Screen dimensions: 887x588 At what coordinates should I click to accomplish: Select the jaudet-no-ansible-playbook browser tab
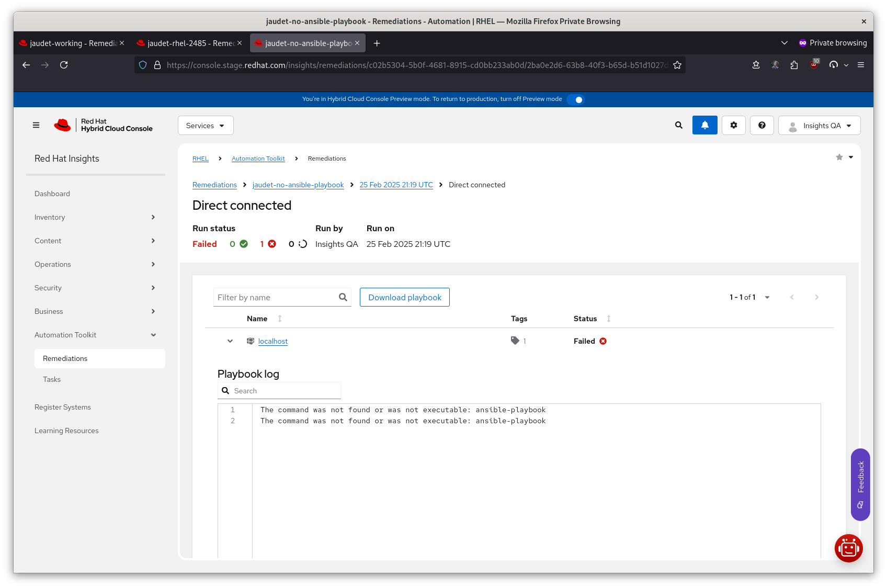click(308, 43)
